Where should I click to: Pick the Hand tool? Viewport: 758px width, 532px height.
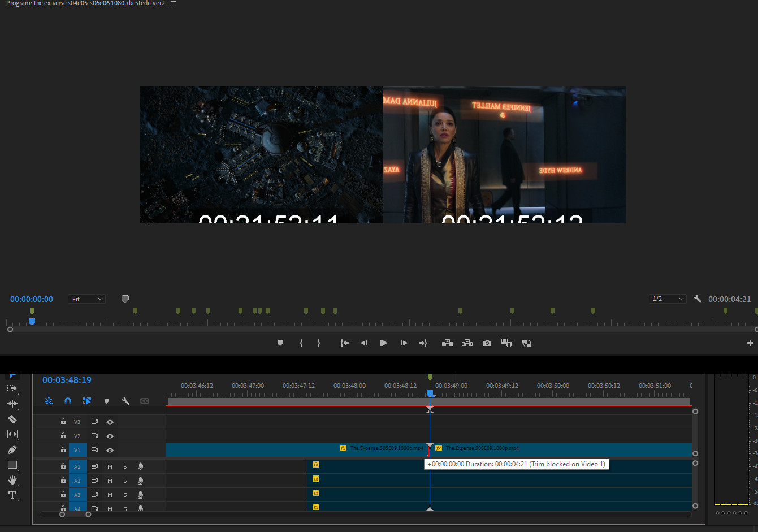[12, 480]
